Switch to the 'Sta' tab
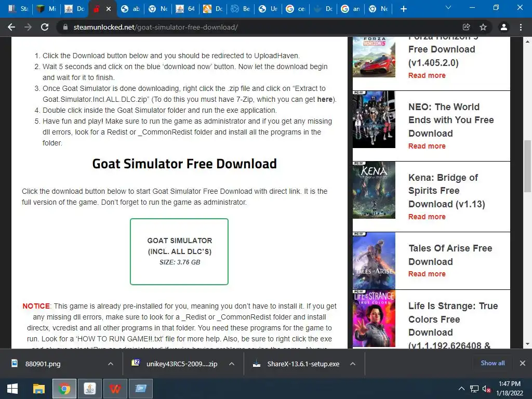 pos(18,9)
